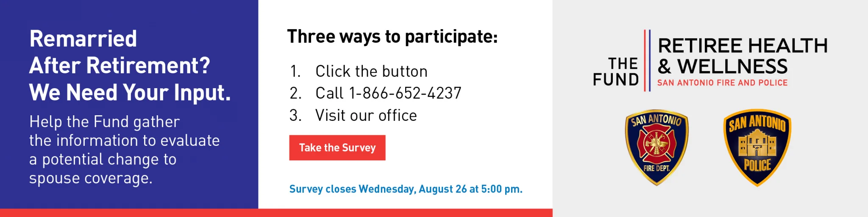Click the San Antonio Police badge
This screenshot has width=868, height=217.
tap(757, 147)
